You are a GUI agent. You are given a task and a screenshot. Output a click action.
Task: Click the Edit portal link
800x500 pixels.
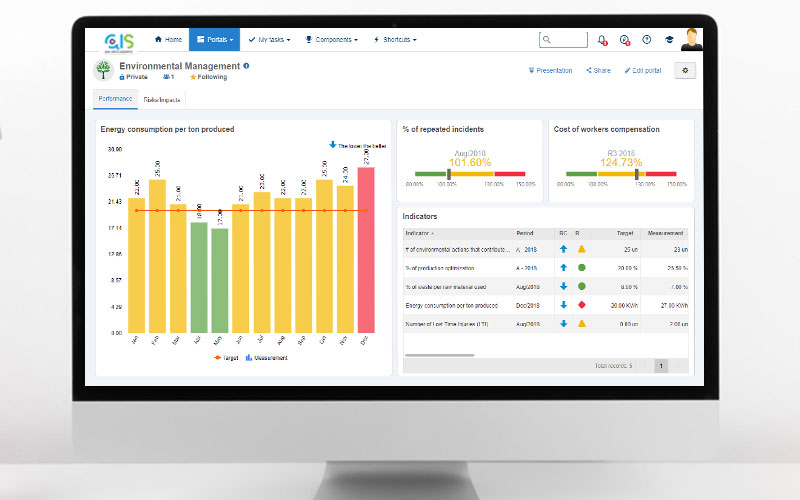coord(641,71)
